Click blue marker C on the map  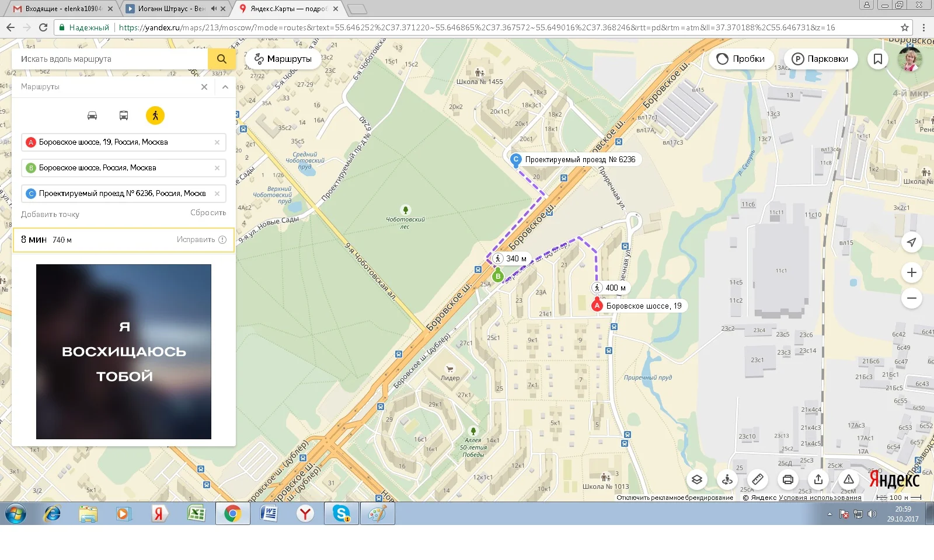[515, 159]
